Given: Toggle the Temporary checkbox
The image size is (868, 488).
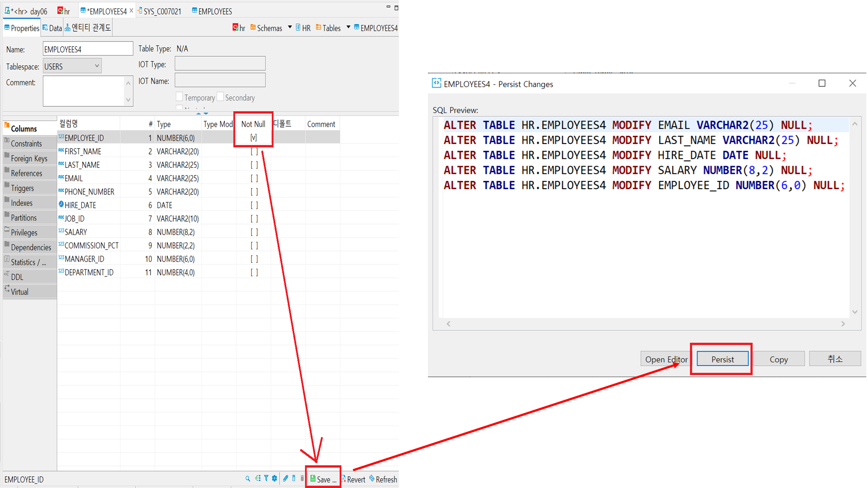Looking at the screenshot, I should pyautogui.click(x=179, y=97).
